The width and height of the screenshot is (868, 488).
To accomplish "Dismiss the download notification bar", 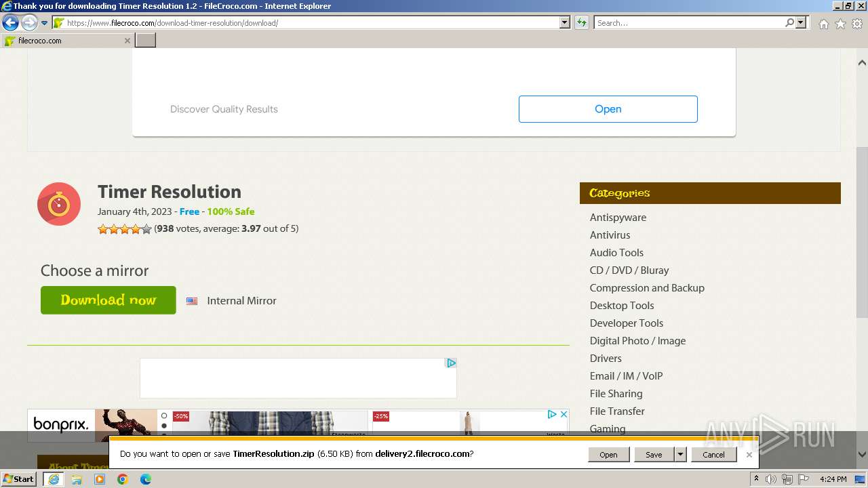I will tap(749, 455).
